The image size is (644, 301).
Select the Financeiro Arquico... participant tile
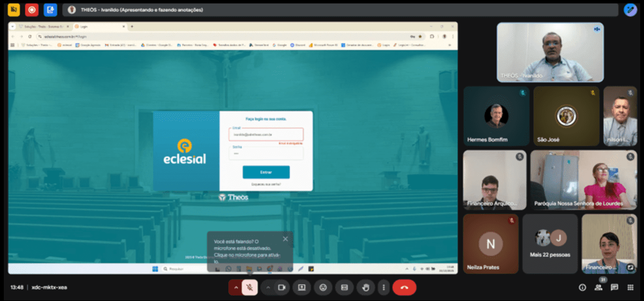tap(495, 180)
